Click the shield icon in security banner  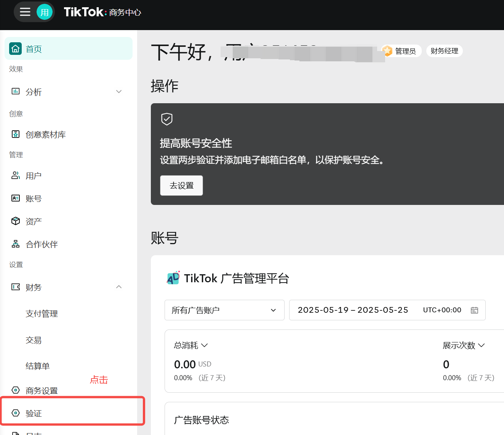coord(167,119)
